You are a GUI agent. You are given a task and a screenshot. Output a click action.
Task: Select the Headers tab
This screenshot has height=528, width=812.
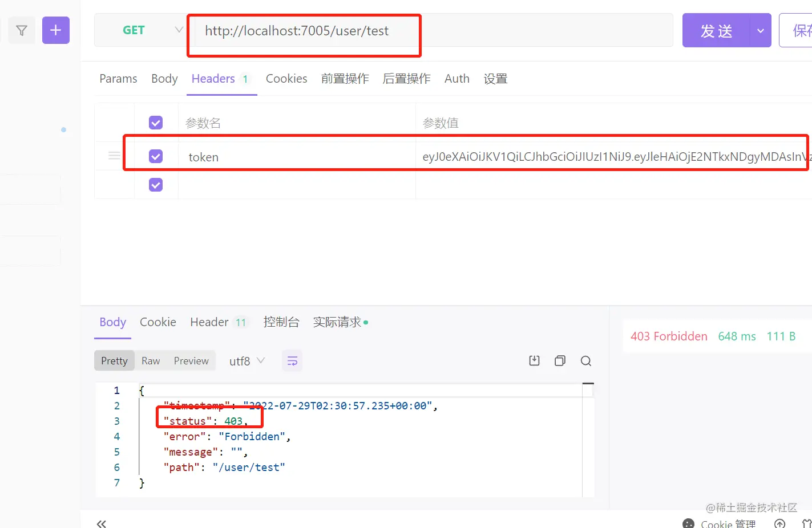pyautogui.click(x=220, y=79)
